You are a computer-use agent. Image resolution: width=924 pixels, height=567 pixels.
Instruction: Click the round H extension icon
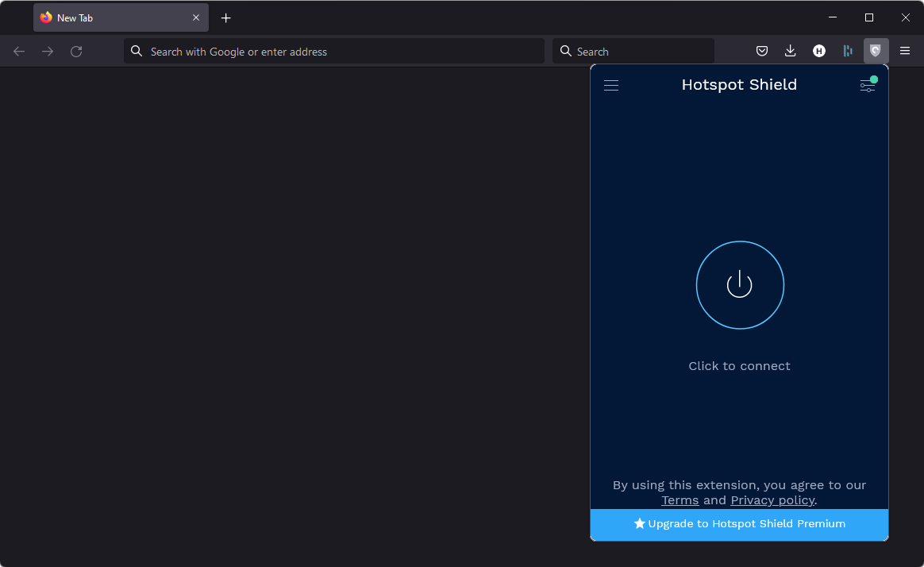819,52
